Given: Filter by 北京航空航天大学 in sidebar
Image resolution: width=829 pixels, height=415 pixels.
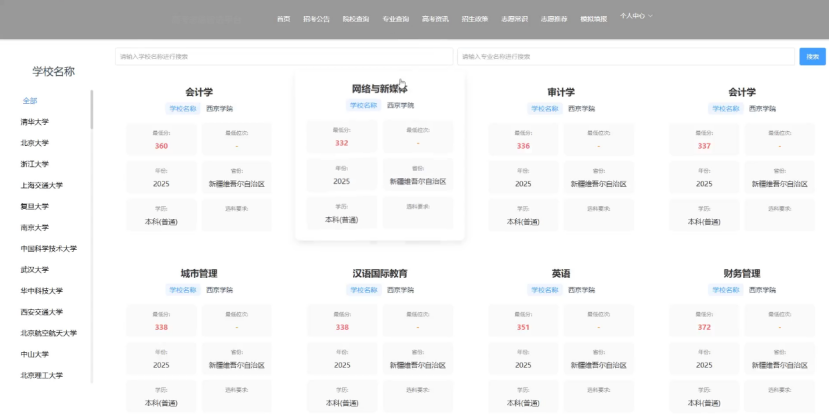Looking at the screenshot, I should pos(49,333).
